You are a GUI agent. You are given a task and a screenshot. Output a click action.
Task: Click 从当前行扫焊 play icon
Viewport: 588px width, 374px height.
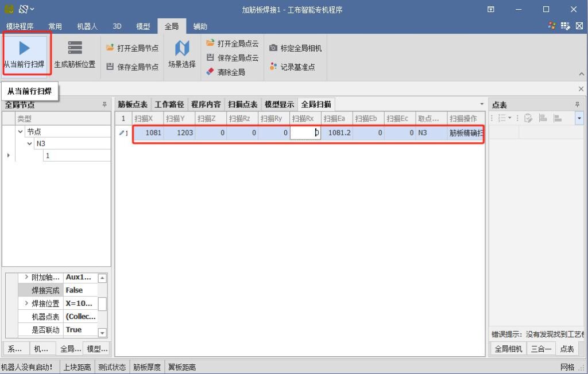click(25, 47)
